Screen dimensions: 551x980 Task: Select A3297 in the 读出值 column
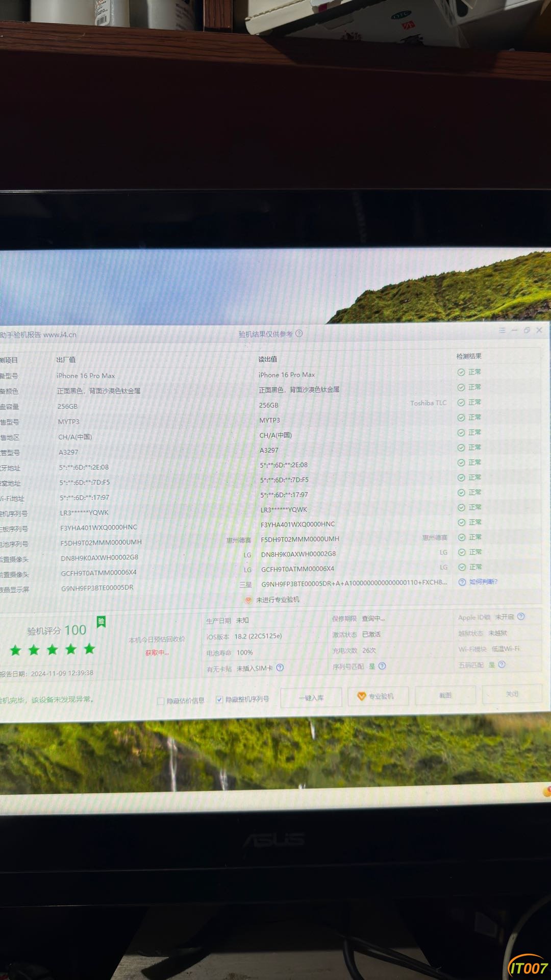point(269,450)
